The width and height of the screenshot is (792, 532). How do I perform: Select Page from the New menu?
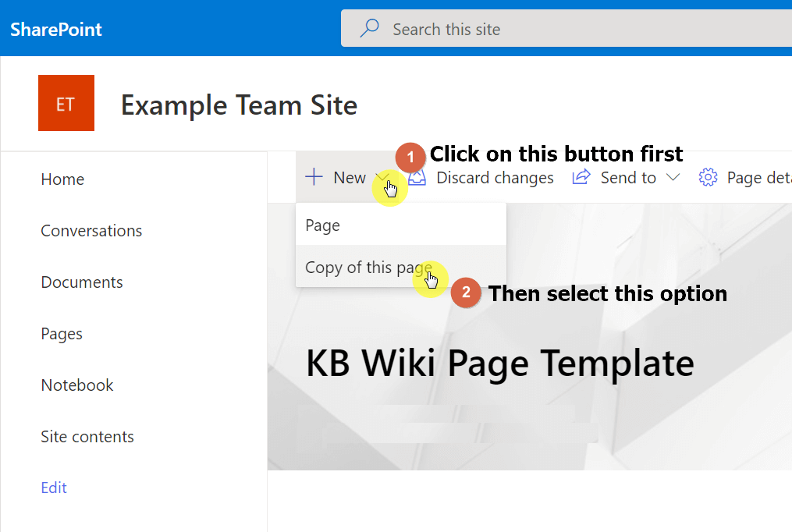[401, 225]
